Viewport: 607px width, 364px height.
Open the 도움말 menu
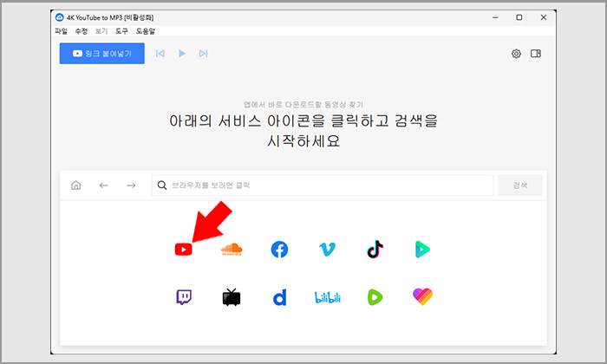(x=146, y=31)
